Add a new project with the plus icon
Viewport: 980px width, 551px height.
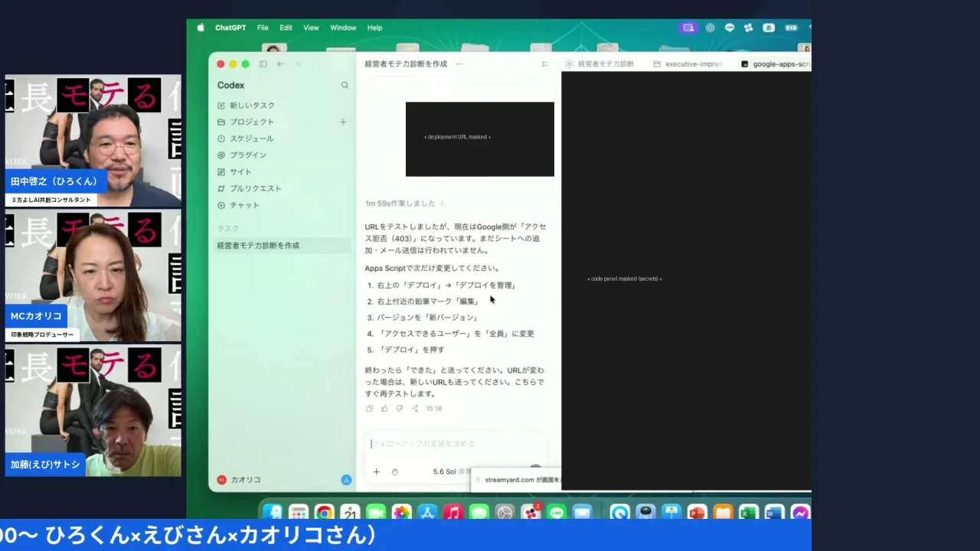[x=343, y=122]
